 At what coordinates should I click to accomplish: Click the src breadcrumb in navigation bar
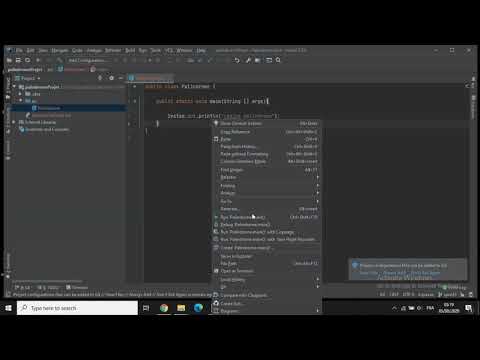(x=50, y=70)
